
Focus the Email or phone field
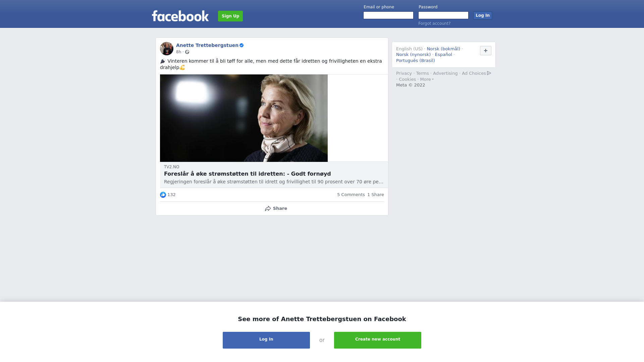tap(388, 15)
